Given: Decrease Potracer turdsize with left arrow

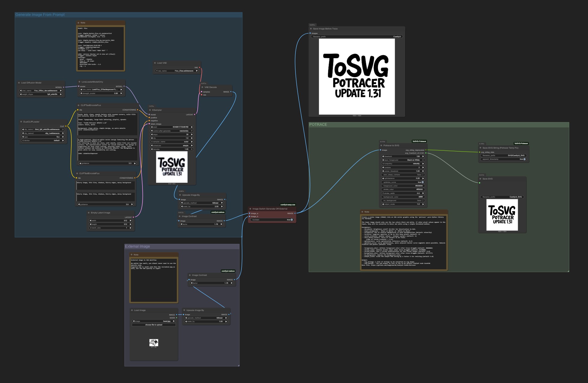Looking at the screenshot, I should coord(383,167).
